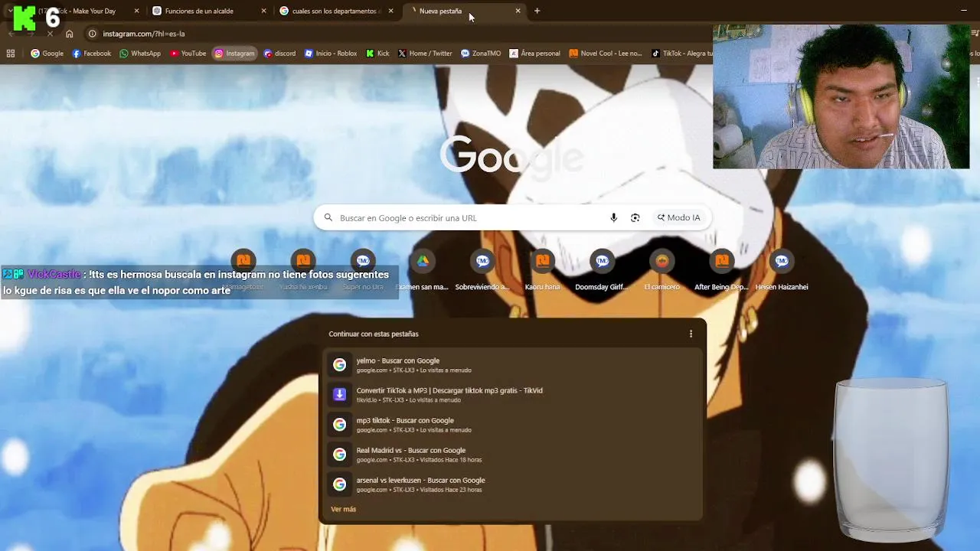
Task: Open the Novel Cool bookmark
Action: pyautogui.click(x=606, y=54)
